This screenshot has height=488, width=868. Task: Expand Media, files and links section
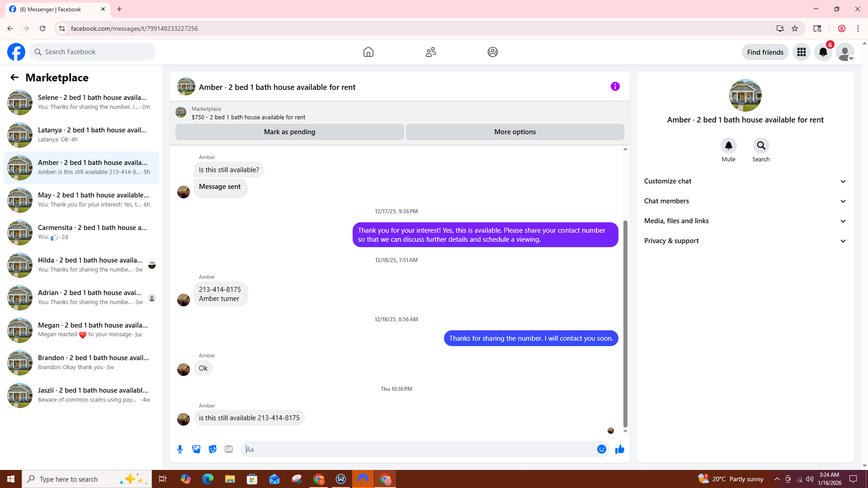click(745, 221)
